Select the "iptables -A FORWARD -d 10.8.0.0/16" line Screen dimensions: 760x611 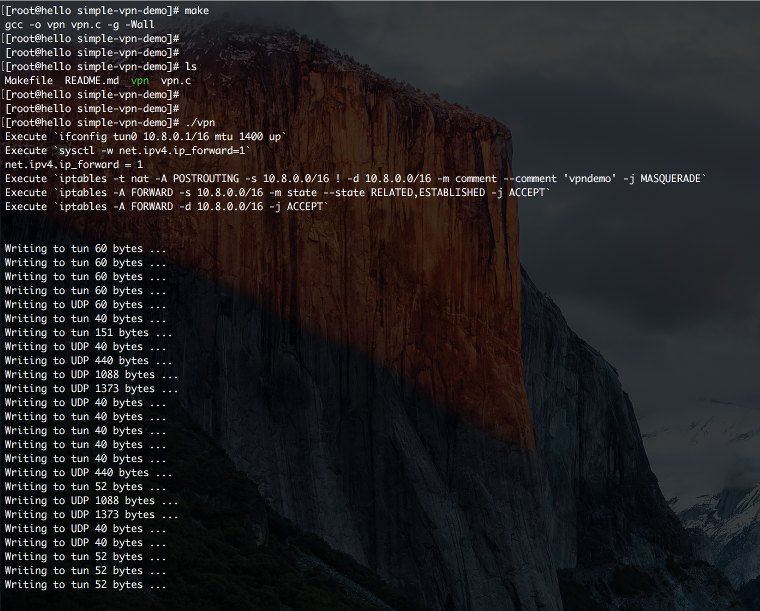tap(166, 207)
